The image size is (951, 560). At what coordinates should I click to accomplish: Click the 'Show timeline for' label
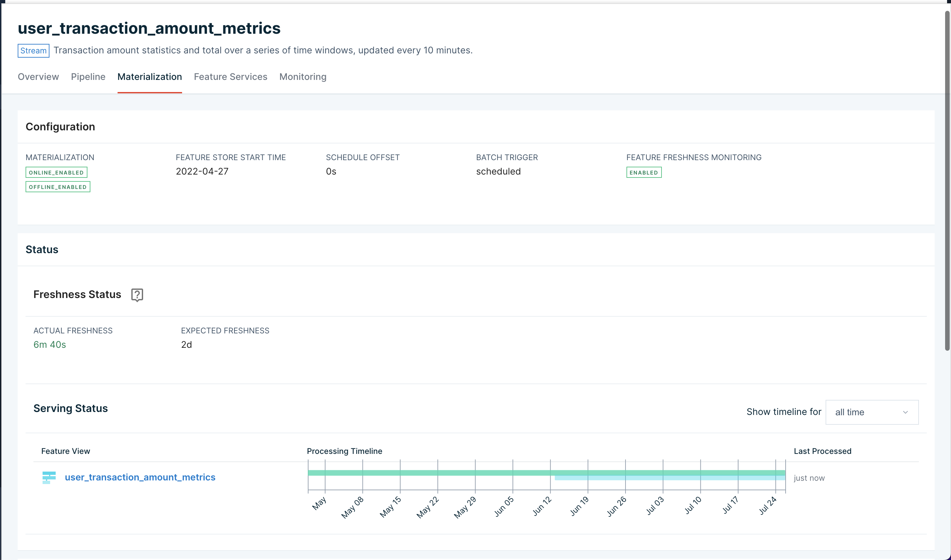point(784,412)
